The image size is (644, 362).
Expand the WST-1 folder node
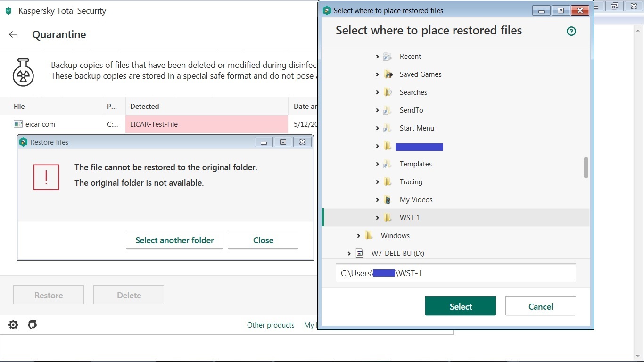377,218
